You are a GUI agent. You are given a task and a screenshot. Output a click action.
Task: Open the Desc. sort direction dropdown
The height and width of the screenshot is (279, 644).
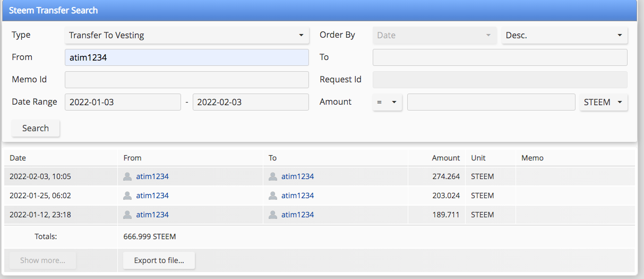click(x=564, y=36)
